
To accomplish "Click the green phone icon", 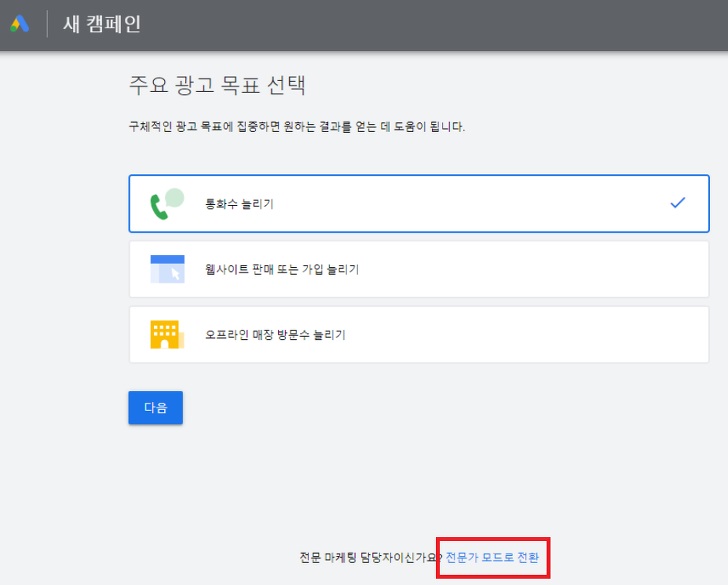I will point(167,204).
